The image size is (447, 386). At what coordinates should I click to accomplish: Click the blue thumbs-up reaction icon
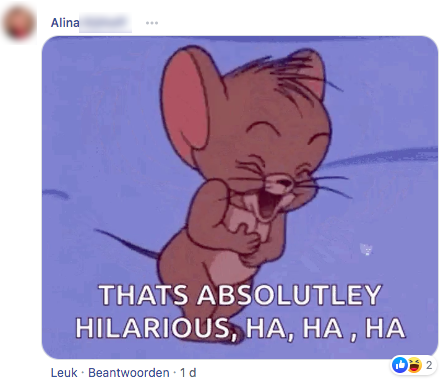click(x=400, y=365)
